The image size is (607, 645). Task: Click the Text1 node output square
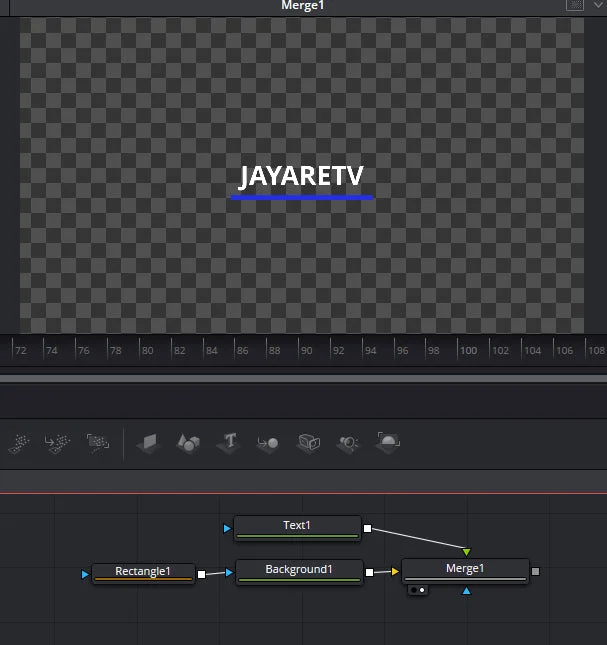click(x=368, y=529)
